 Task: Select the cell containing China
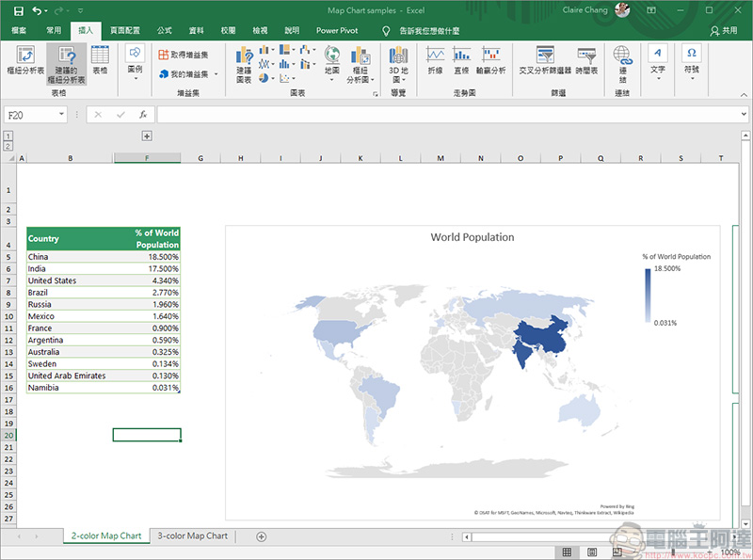70,256
